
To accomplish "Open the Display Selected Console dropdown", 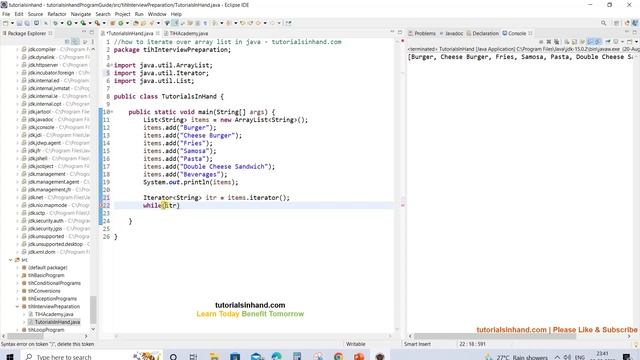I will point(622,42).
